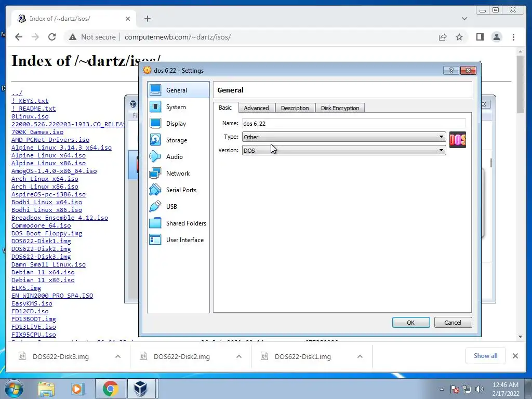The height and width of the screenshot is (399, 532).
Task: Open the FD13LIVE.iso link
Action: (x=34, y=327)
